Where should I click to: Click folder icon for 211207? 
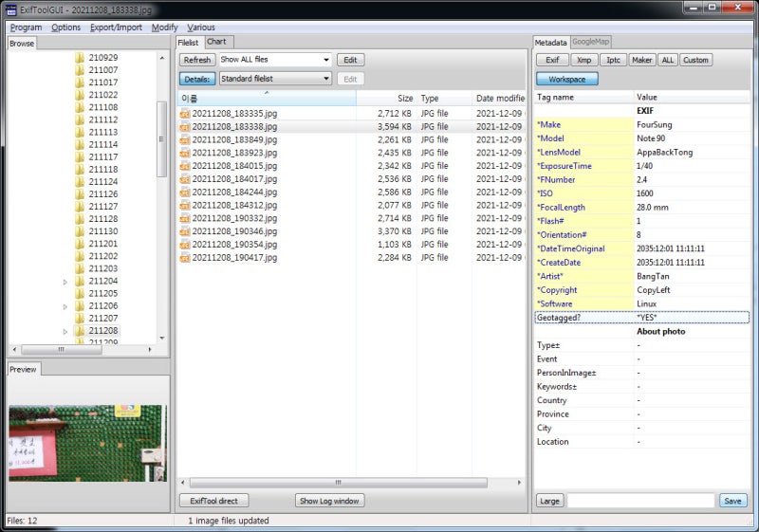tap(80, 319)
